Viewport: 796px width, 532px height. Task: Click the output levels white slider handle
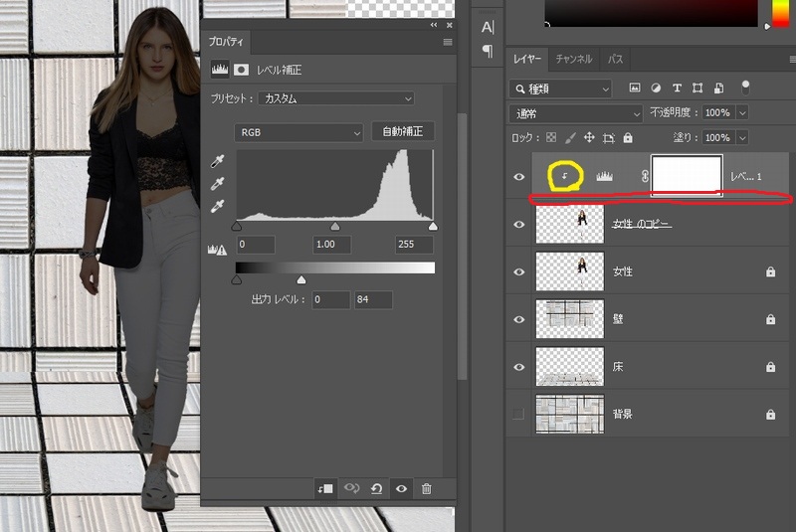point(301,280)
